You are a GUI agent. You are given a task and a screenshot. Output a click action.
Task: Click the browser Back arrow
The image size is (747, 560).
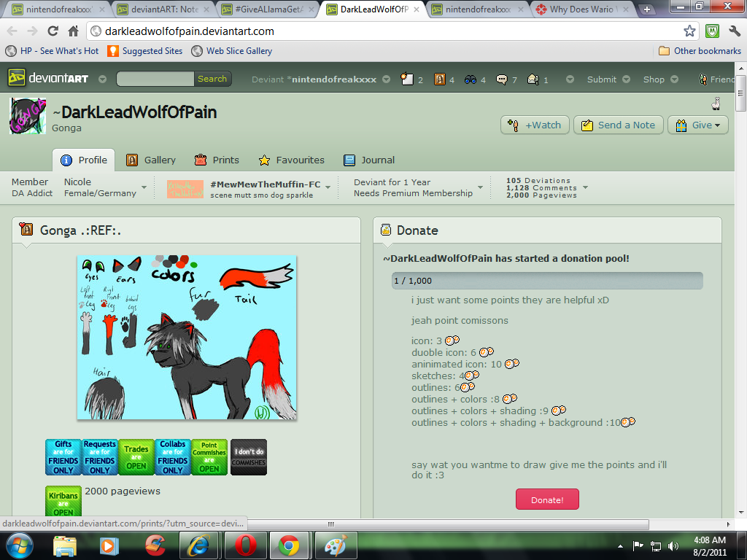[x=12, y=31]
